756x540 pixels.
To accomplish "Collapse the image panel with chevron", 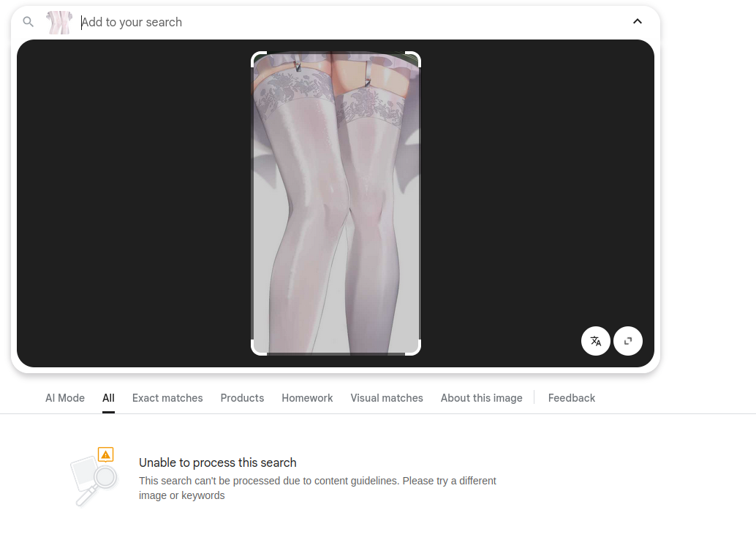I will pos(638,21).
